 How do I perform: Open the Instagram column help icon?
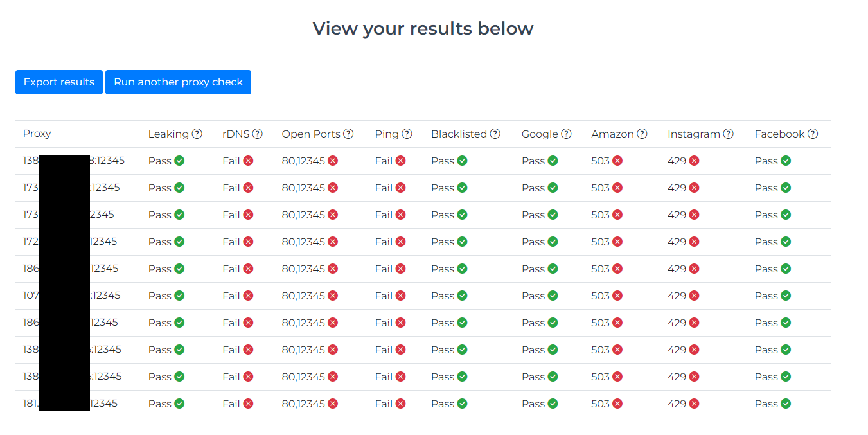point(728,134)
